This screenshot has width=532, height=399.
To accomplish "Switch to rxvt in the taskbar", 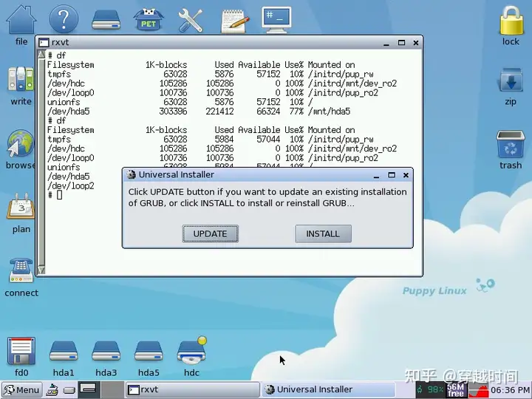I will tap(192, 389).
